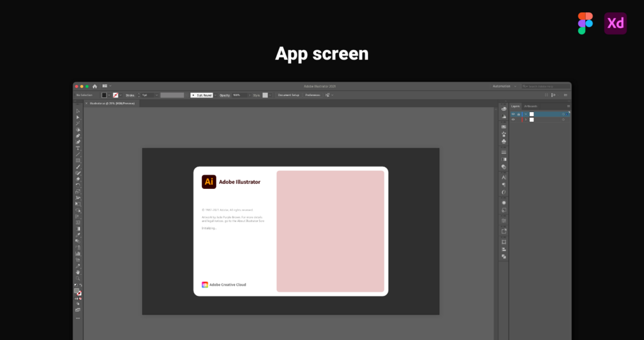Open the Paragraph panel icon
This screenshot has width=644, height=340.
pos(504,185)
